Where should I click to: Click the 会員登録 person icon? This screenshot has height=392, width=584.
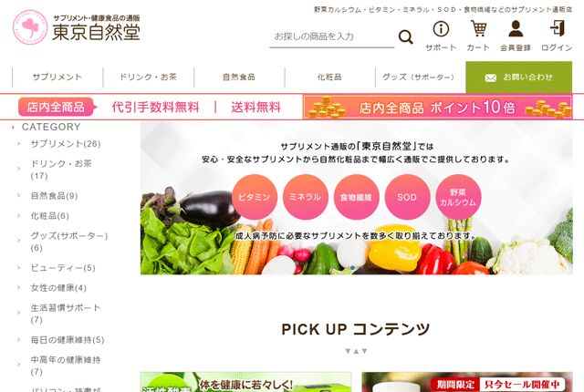coord(516,28)
